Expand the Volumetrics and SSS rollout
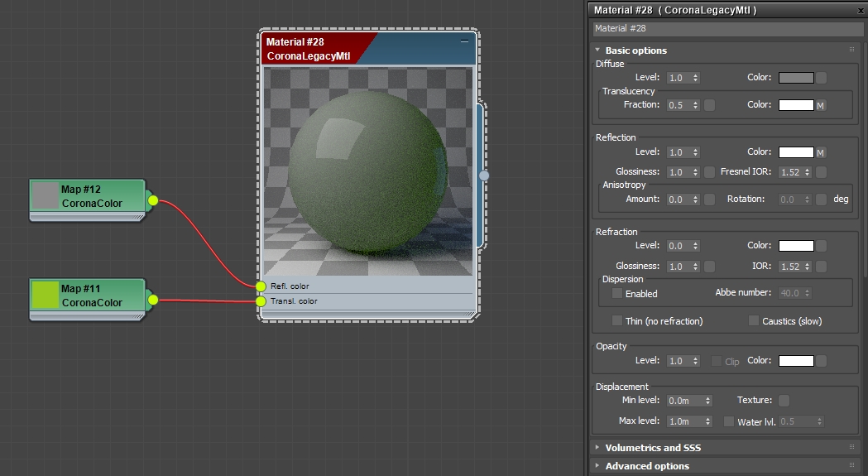 pyautogui.click(x=598, y=447)
